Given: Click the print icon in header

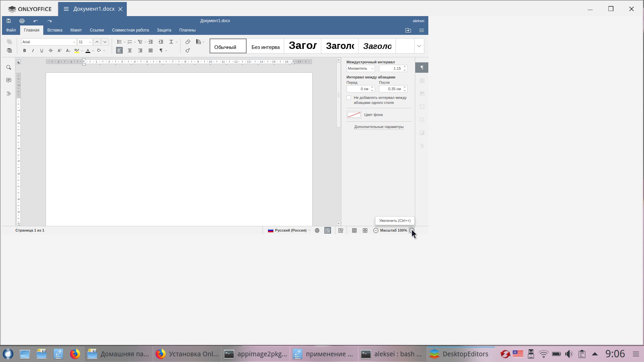Looking at the screenshot, I should pyautogui.click(x=22, y=21).
